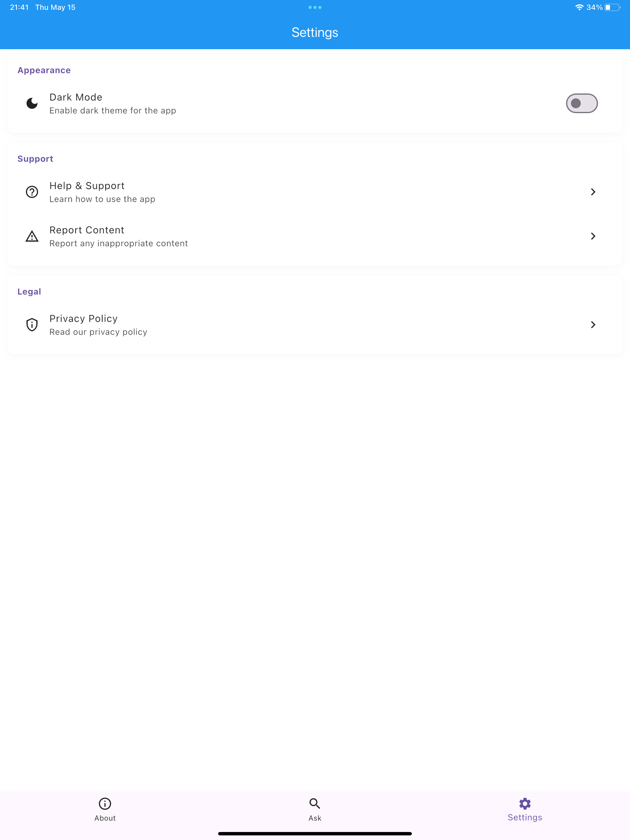Open Privacy Policy via right chevron
Viewport: 630px width, 840px height.
point(593,325)
